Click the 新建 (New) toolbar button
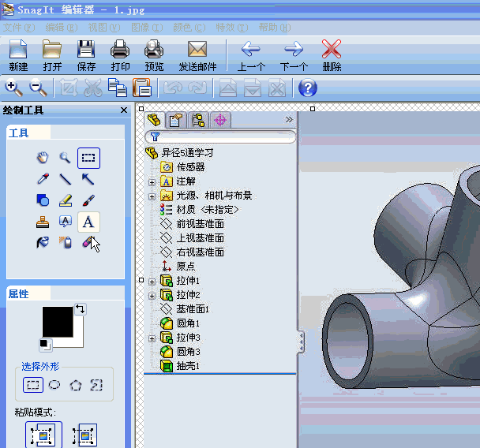The width and height of the screenshot is (480, 448). coord(18,55)
